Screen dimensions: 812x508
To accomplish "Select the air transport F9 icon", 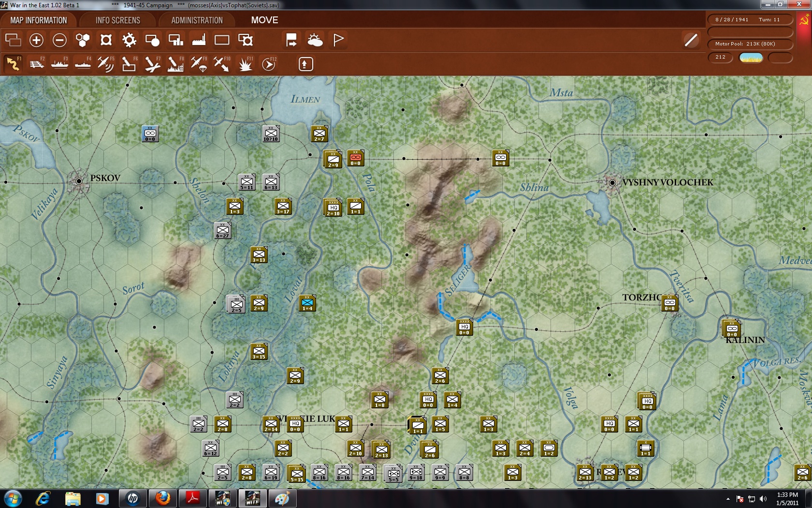I will tap(199, 64).
